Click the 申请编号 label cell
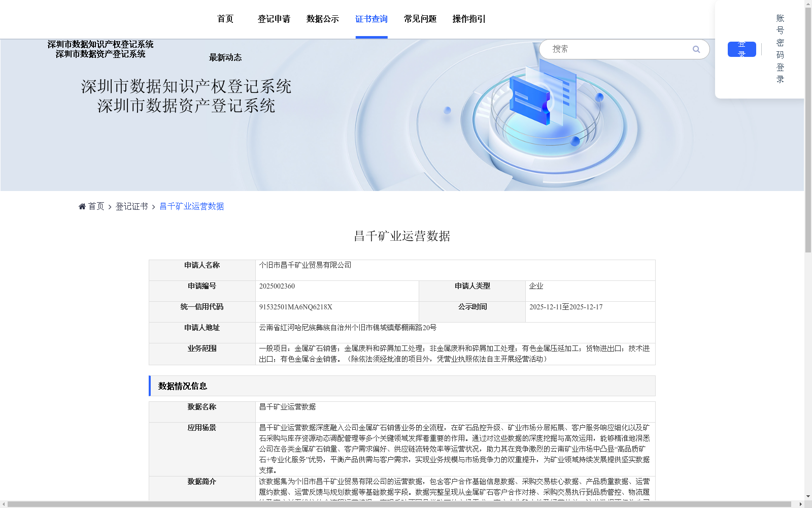 [x=202, y=291]
